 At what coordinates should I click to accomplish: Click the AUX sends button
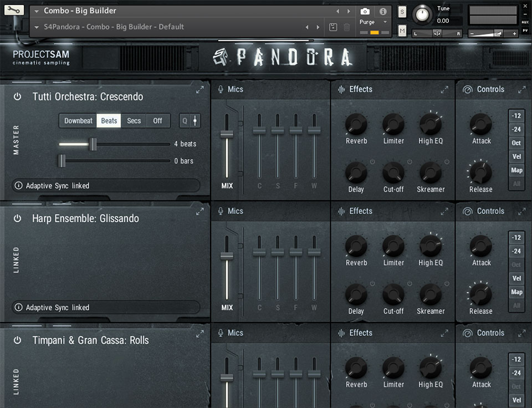coord(525,22)
